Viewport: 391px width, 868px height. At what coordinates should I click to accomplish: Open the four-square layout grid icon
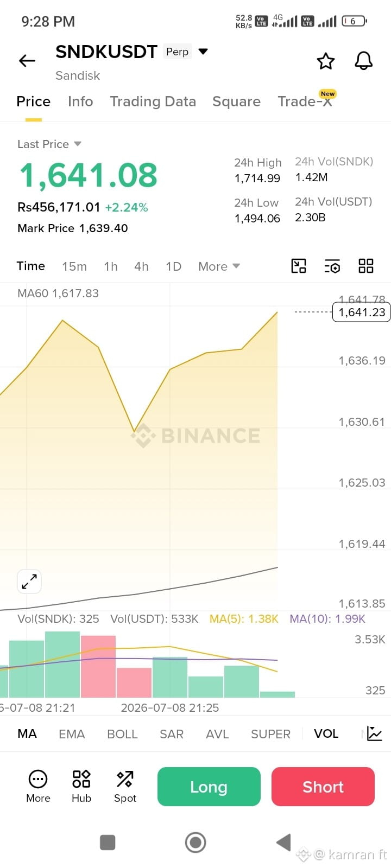point(366,266)
